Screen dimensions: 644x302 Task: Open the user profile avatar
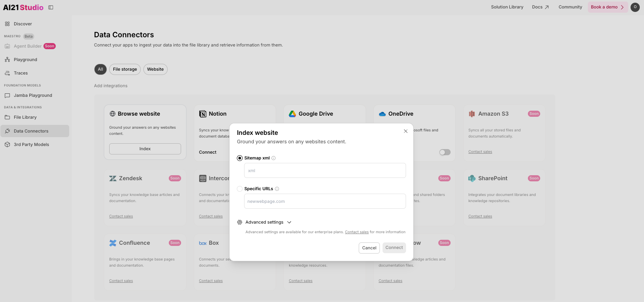(x=635, y=7)
